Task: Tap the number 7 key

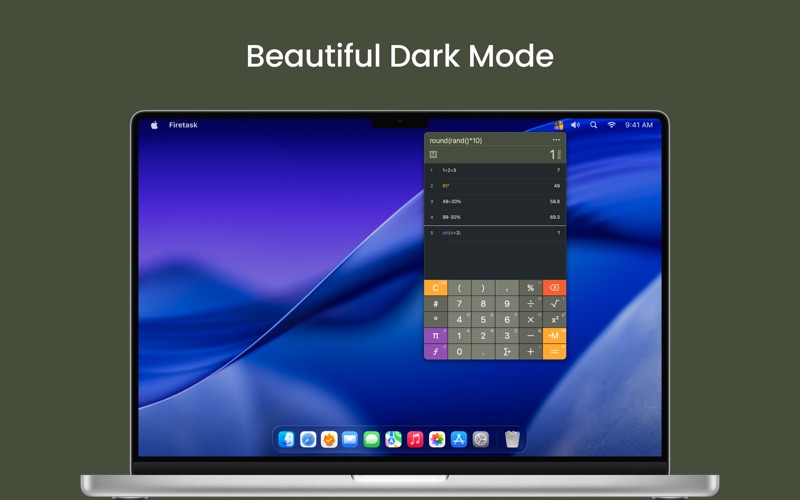Action: click(x=459, y=304)
